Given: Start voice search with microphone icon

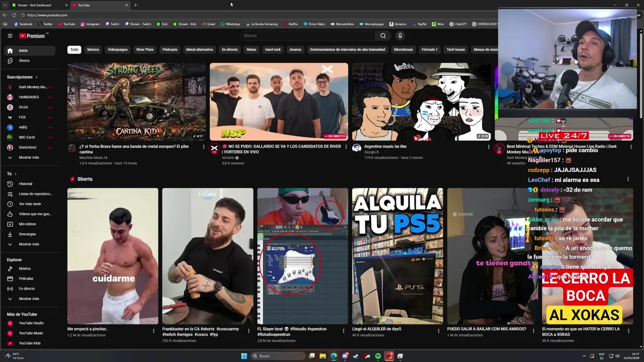Looking at the screenshot, I should click(x=400, y=36).
